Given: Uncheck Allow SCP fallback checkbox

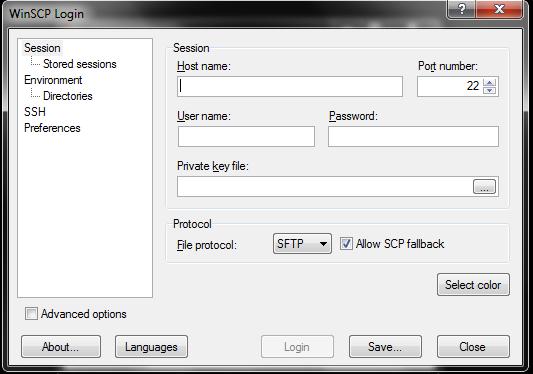Looking at the screenshot, I should (346, 244).
